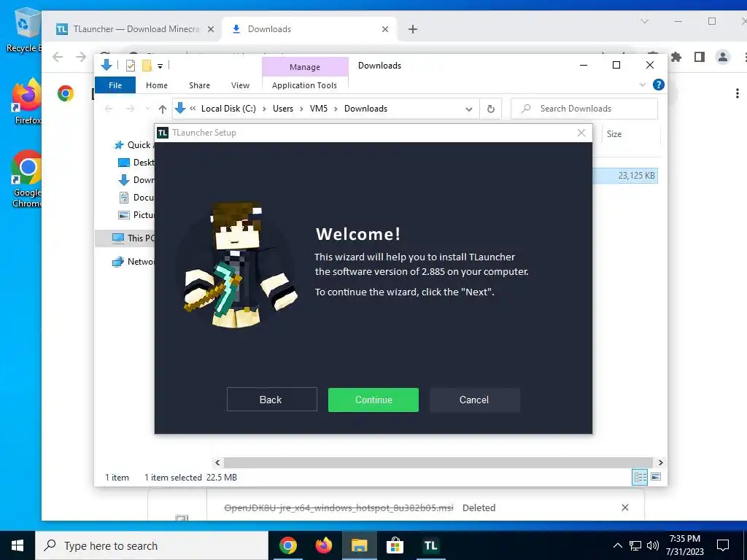Click the Manage contextual tab
Screen dimensions: 747x560
point(305,67)
